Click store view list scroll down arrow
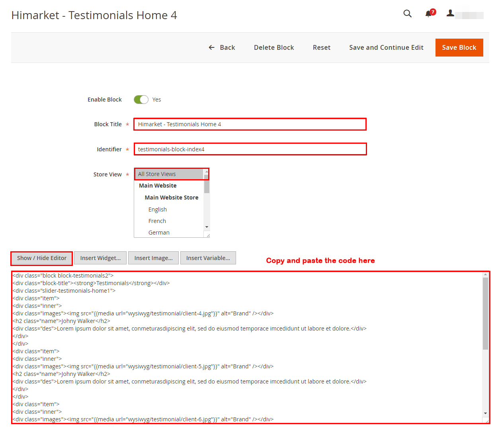 [207, 227]
